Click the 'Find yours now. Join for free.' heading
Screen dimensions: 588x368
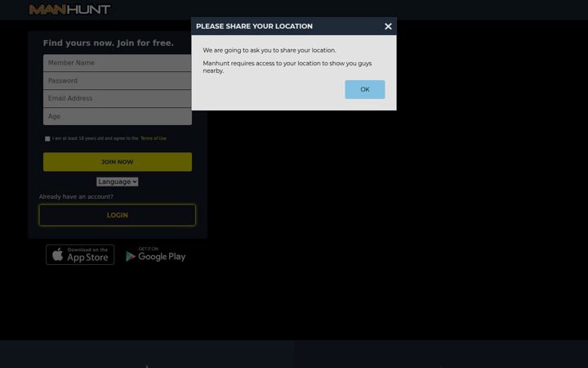point(109,43)
